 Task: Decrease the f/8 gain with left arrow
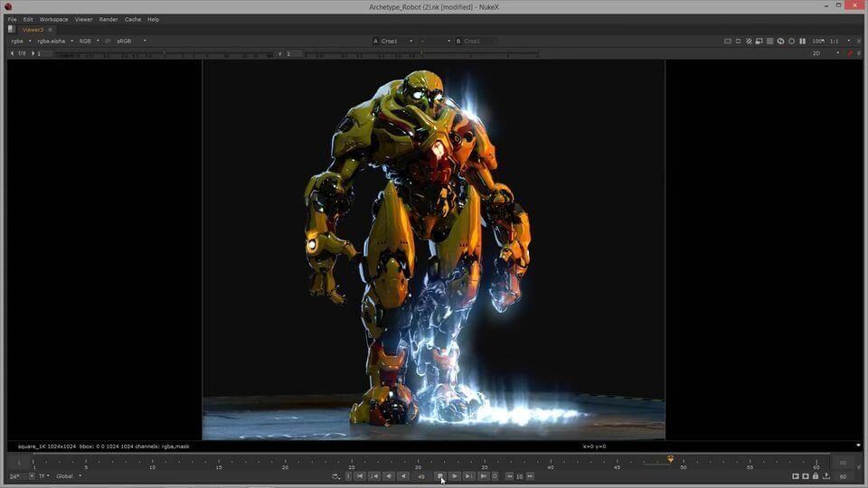point(12,53)
